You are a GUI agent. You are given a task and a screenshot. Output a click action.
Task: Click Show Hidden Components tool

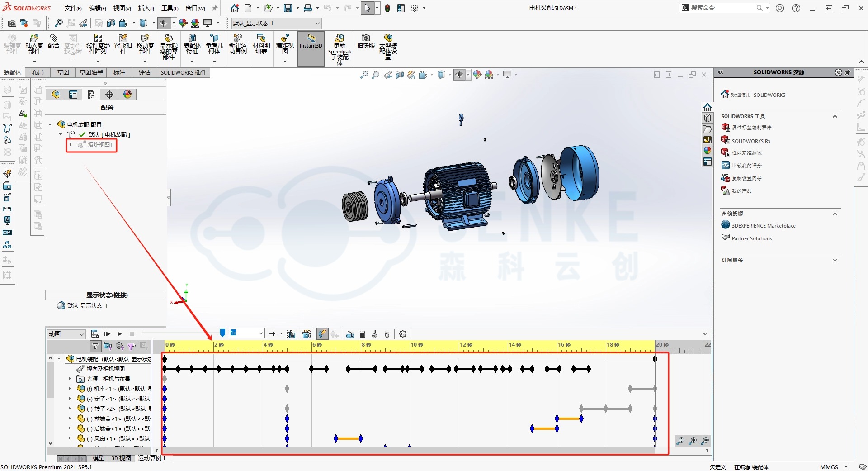pos(169,47)
